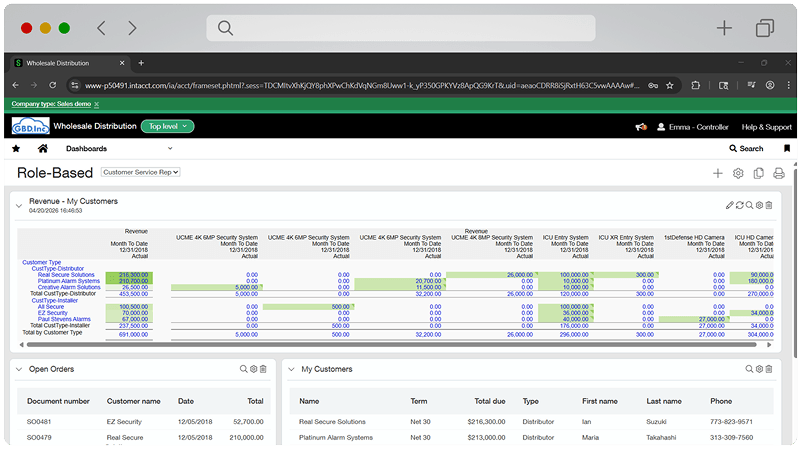Click the outer window tabs overview icon
The image size is (800, 450).
[764, 28]
